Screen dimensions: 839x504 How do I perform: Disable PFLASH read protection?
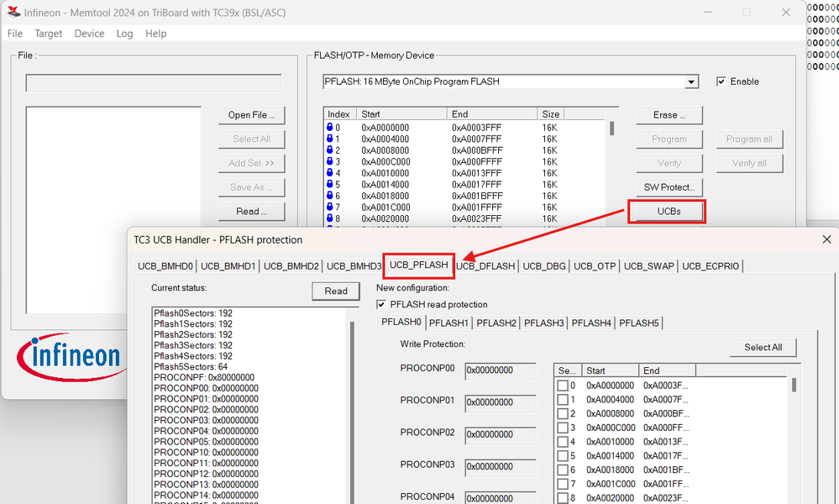(x=381, y=304)
